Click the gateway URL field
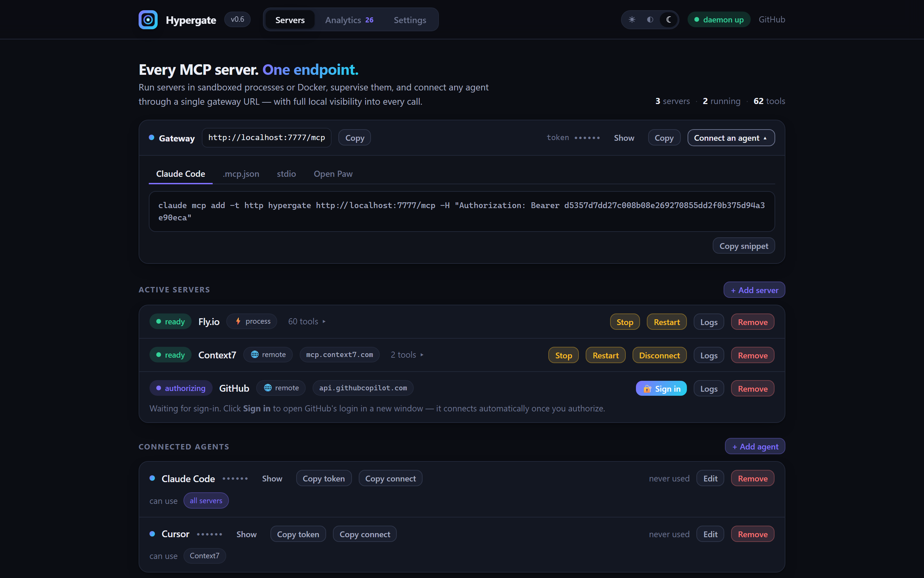Viewport: 924px width, 578px height. (x=267, y=138)
